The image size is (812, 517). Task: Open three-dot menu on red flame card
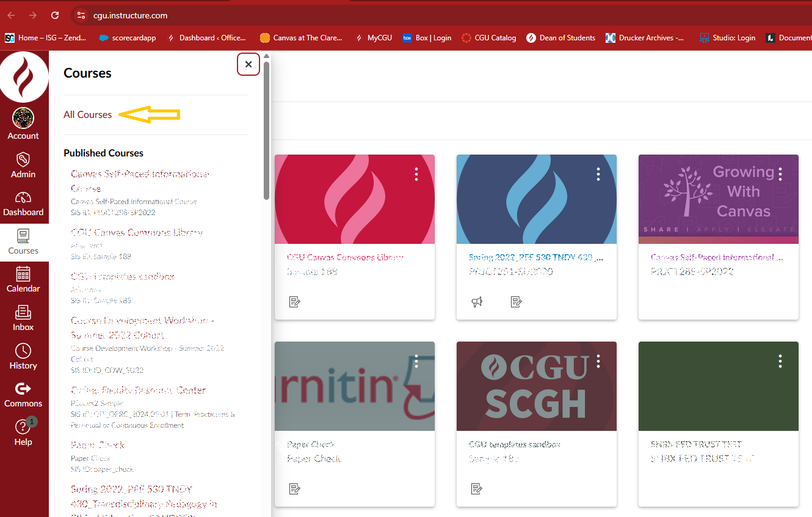coord(416,174)
